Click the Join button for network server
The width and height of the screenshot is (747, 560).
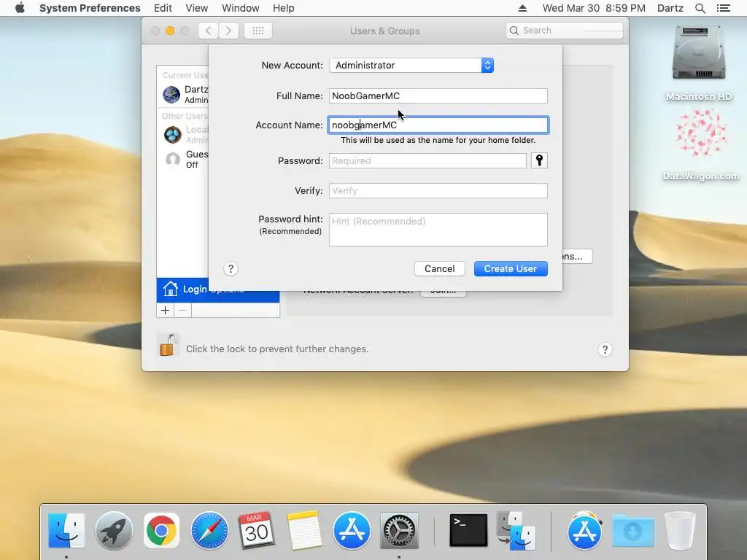[x=443, y=292]
